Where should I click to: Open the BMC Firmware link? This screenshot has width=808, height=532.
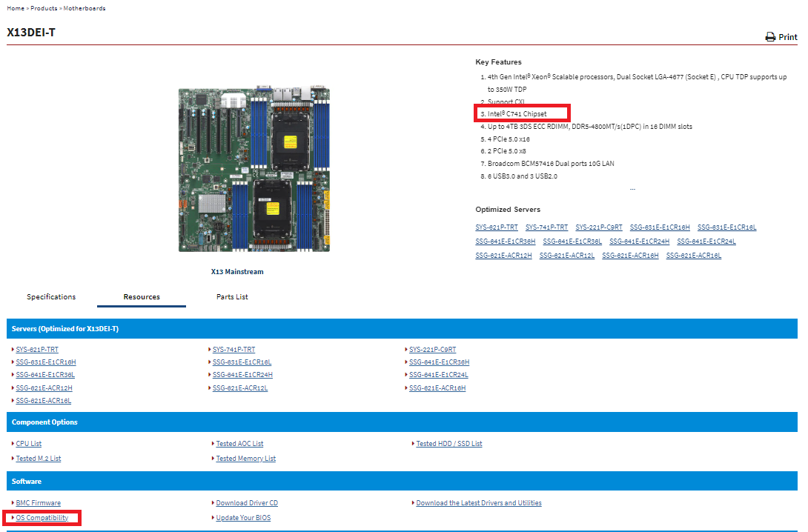[39, 503]
